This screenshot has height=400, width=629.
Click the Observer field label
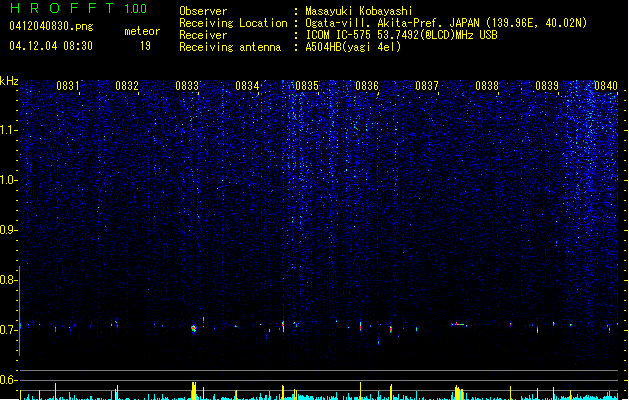click(x=203, y=11)
